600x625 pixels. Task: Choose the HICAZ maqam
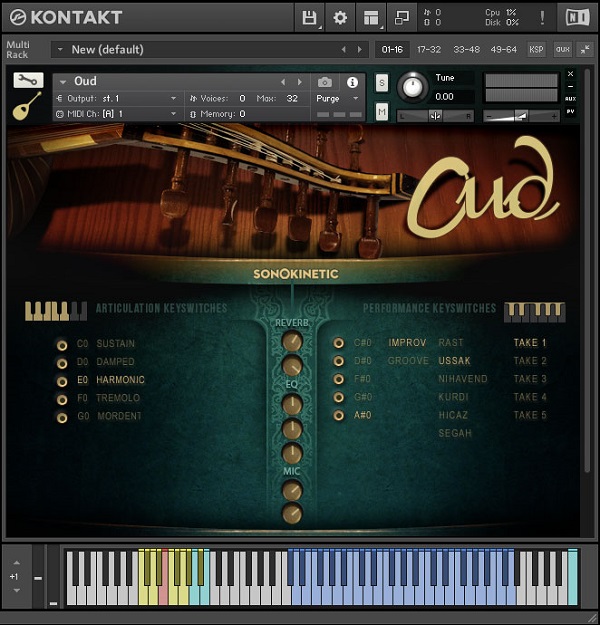point(453,415)
